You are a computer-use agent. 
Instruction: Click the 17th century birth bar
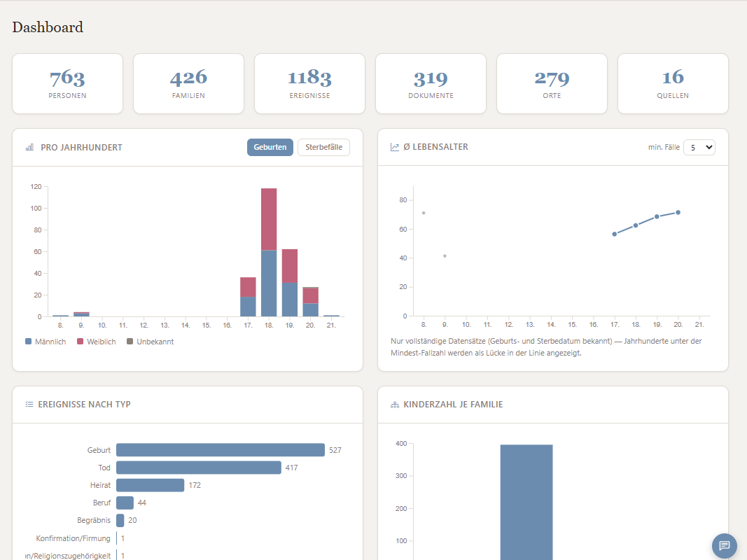[x=248, y=297]
